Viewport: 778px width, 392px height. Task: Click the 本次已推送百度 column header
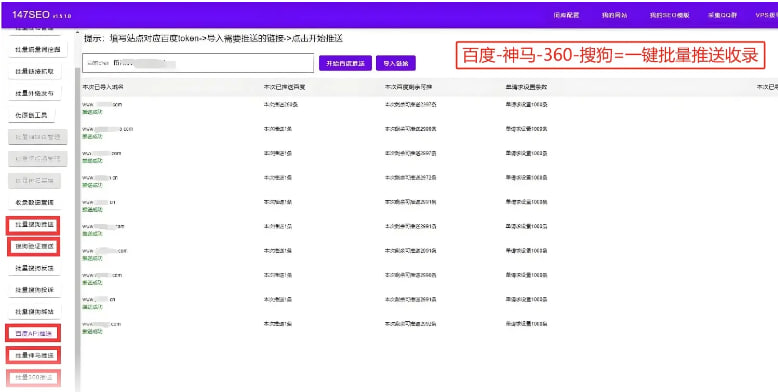pos(284,87)
